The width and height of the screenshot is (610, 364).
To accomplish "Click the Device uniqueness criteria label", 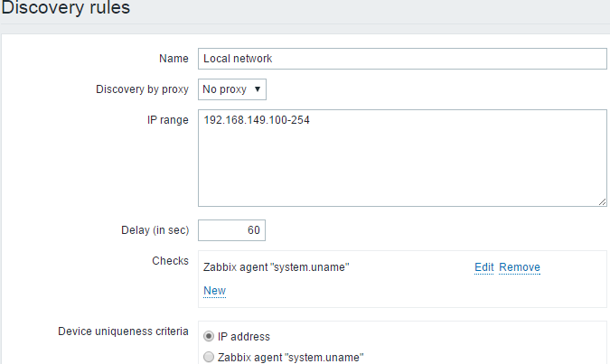I will point(123,331).
